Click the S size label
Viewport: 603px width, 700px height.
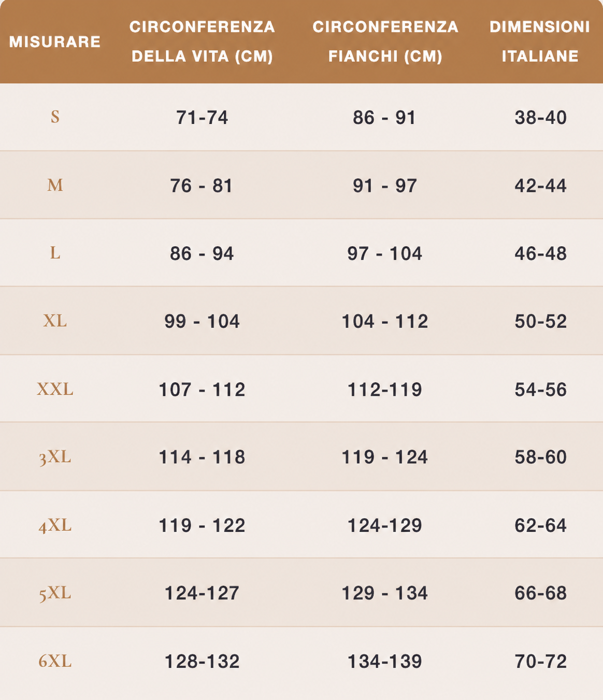coord(55,117)
